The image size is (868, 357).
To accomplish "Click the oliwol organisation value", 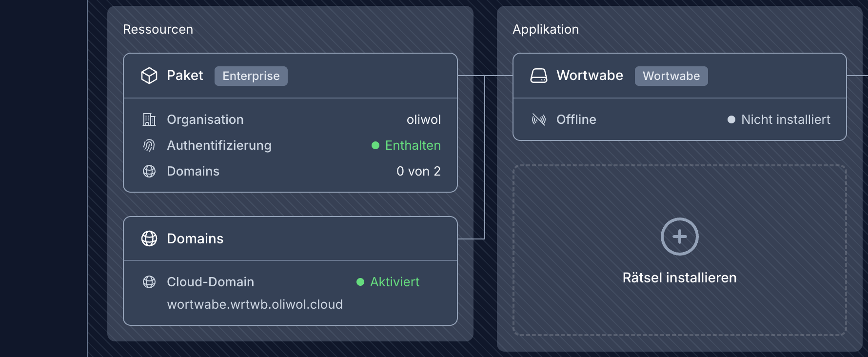I will click(423, 119).
